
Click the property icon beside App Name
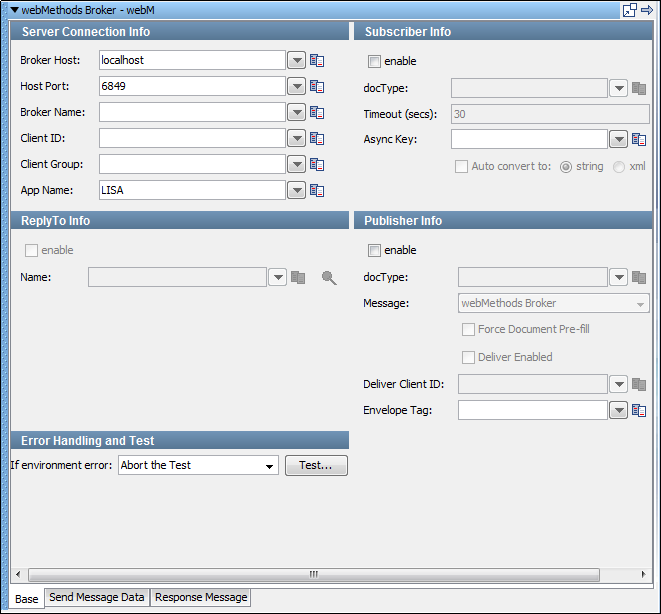(317, 190)
